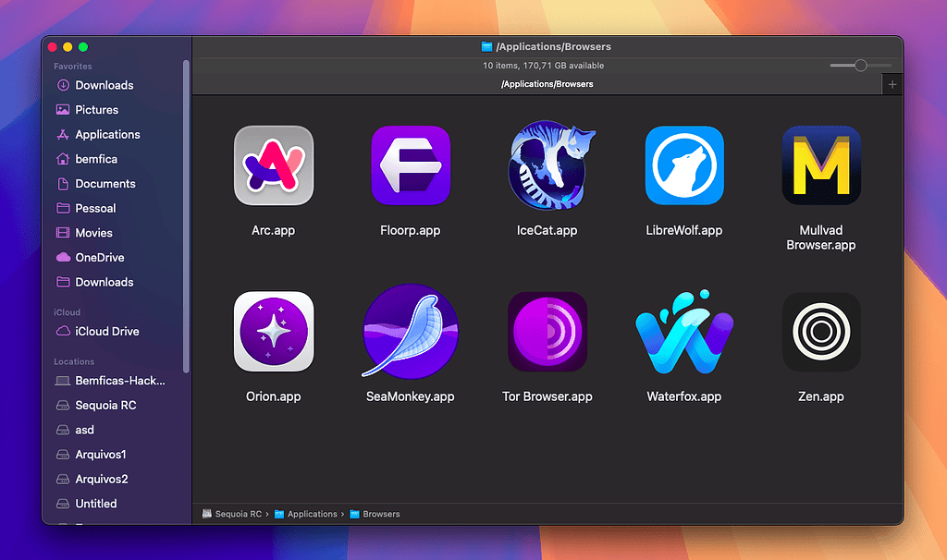Image resolution: width=947 pixels, height=560 pixels.
Task: Click the Waterfox.app icon
Action: 683,332
